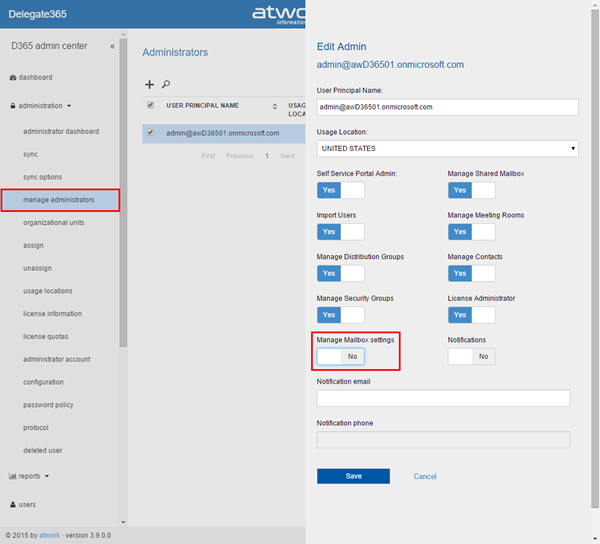Click the Notification email field
This screenshot has height=544, width=600.
443,398
